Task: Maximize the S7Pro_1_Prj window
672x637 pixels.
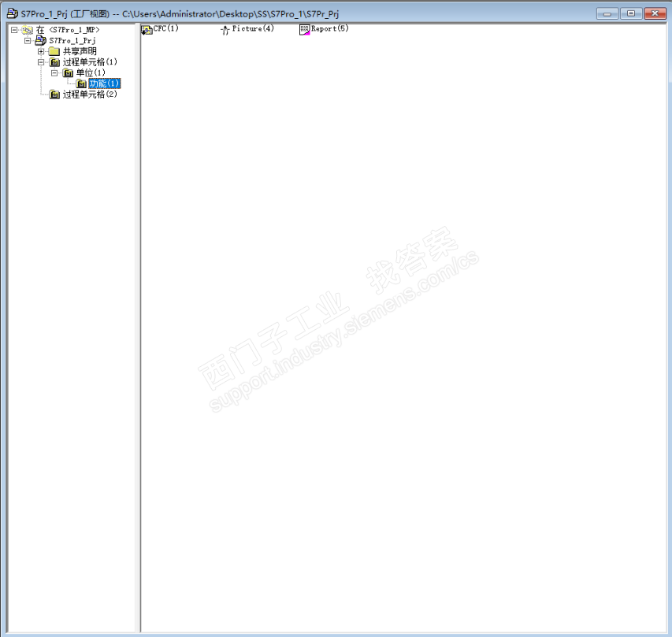Action: coord(631,13)
